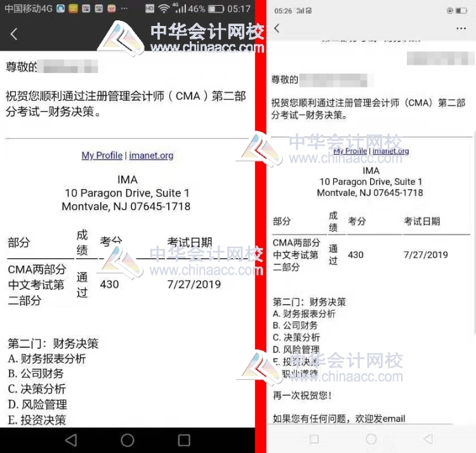Open the three-dot more menu in right phone

pyautogui.click(x=461, y=29)
